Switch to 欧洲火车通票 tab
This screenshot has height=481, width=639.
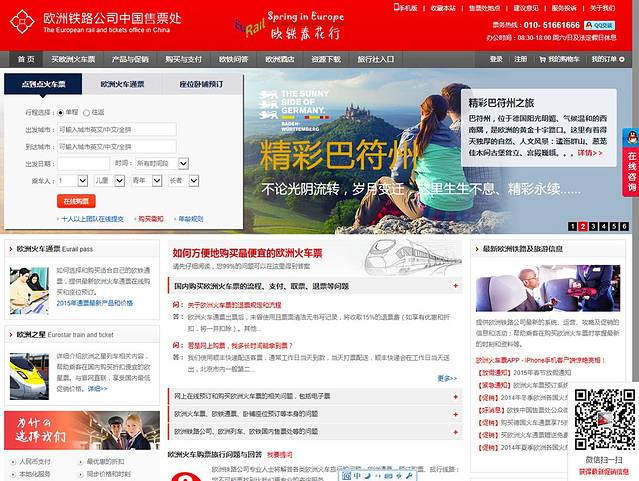(x=120, y=85)
